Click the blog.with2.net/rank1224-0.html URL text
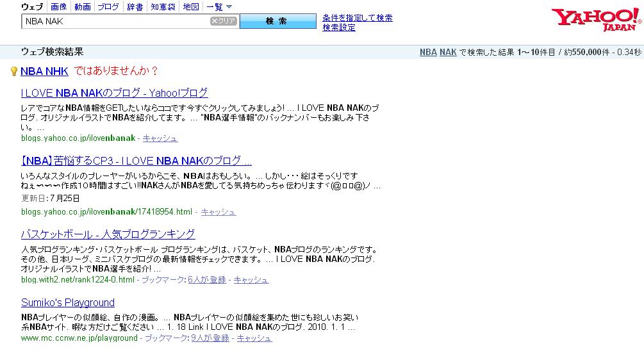The height and width of the screenshot is (351, 644). [x=78, y=279]
